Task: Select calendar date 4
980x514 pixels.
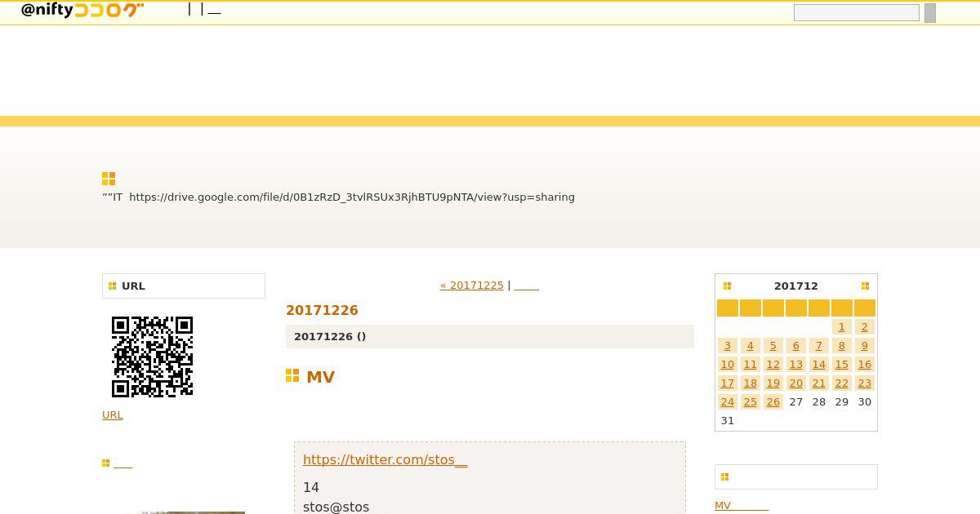Action: pos(750,345)
